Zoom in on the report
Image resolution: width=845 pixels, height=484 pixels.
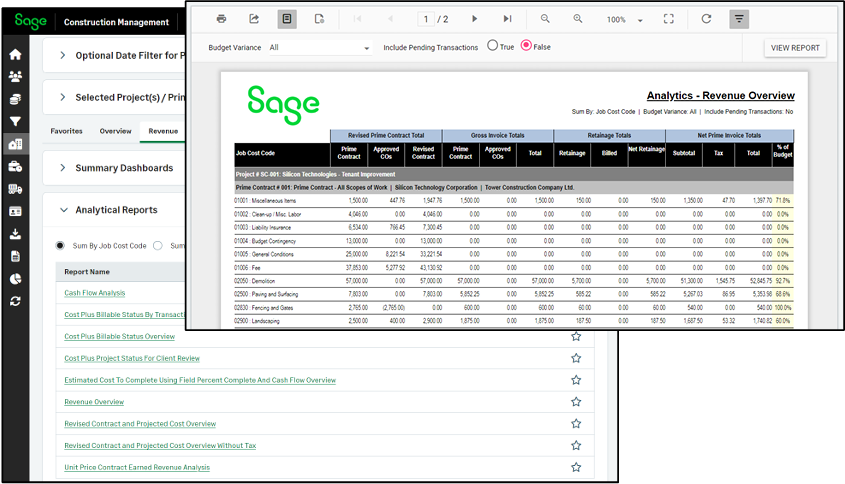click(x=578, y=19)
